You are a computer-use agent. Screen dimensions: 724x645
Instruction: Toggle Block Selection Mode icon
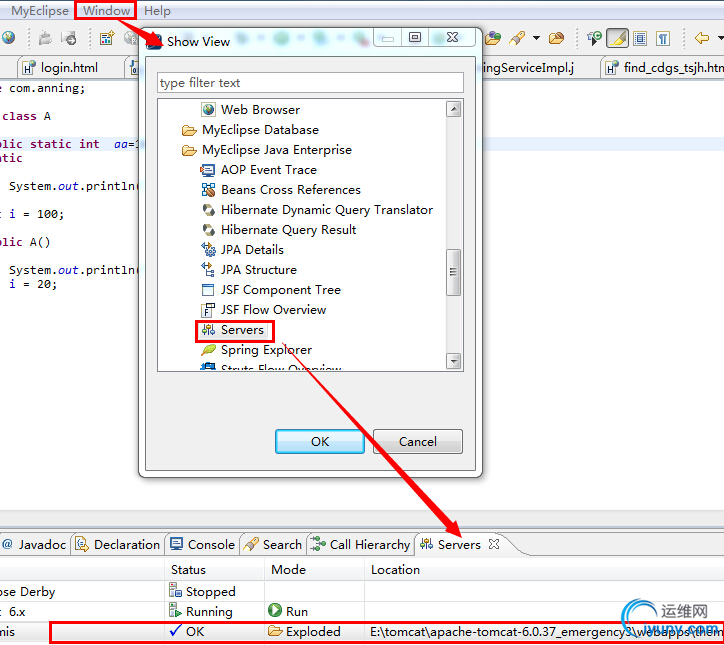640,38
